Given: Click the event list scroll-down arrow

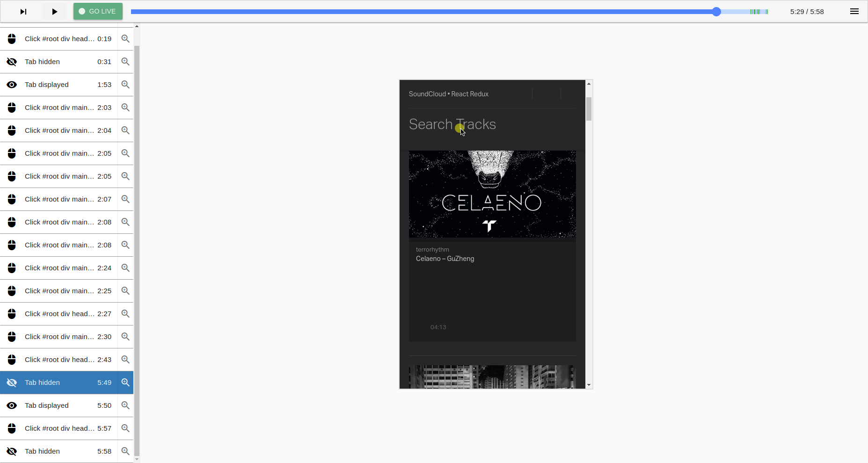Looking at the screenshot, I should [137, 459].
